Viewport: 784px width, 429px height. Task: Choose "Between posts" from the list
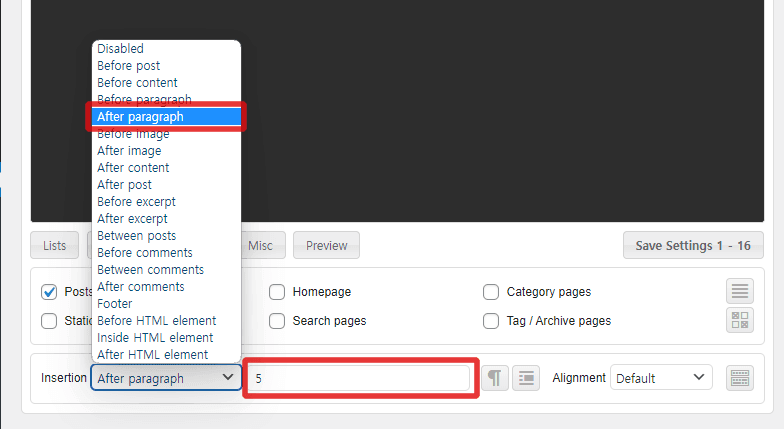coord(136,236)
